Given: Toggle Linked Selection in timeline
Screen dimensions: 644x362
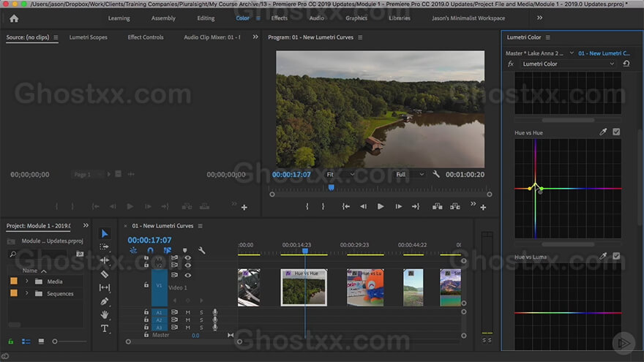Looking at the screenshot, I should click(x=168, y=250).
